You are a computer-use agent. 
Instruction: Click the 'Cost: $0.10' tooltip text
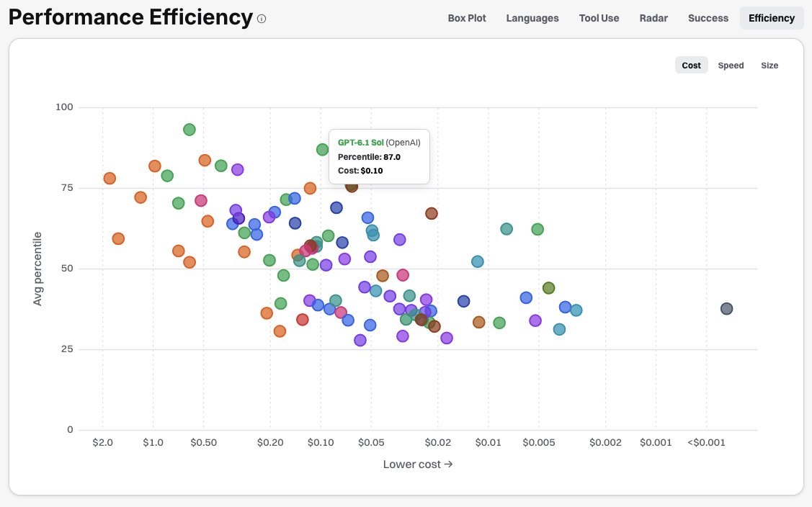click(360, 171)
